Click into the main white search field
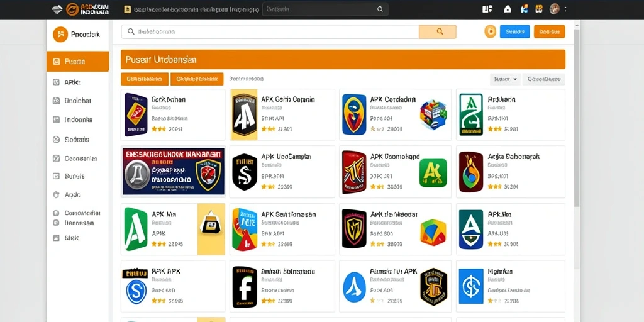This screenshot has height=322, width=644. pyautogui.click(x=270, y=31)
